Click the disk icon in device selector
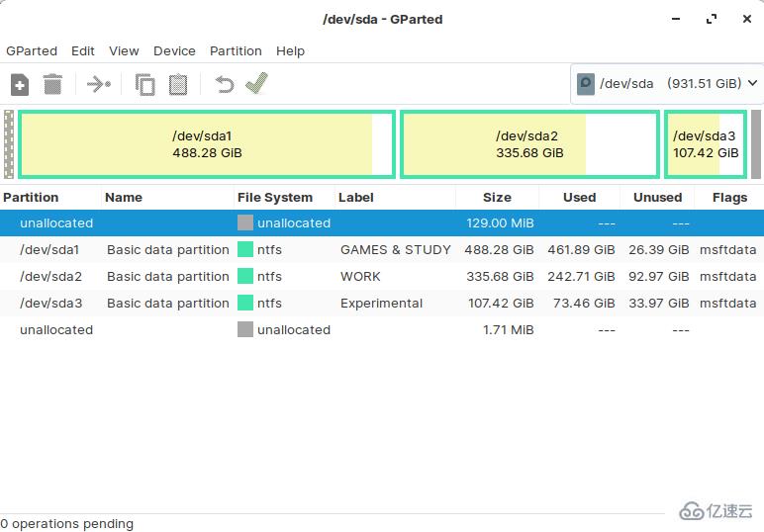The height and width of the screenshot is (532, 764). coord(585,84)
